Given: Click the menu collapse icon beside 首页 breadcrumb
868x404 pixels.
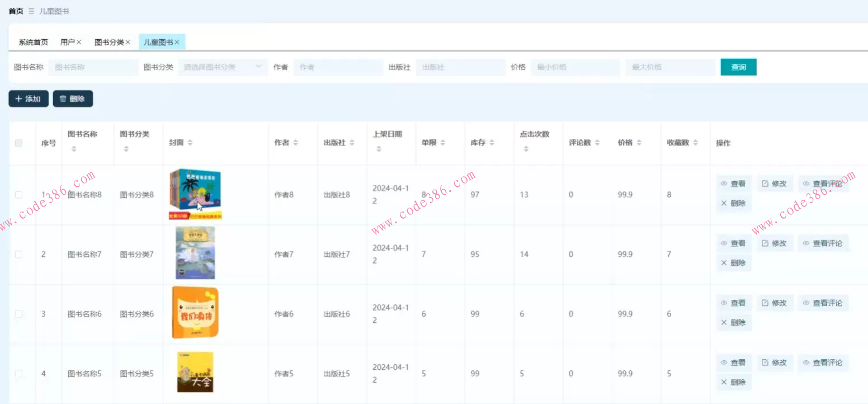Looking at the screenshot, I should 32,10.
